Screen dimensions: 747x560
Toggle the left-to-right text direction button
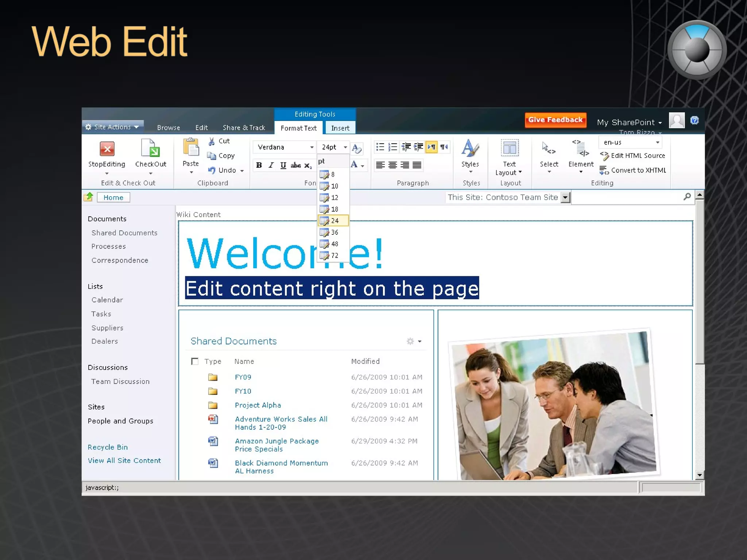coord(431,147)
